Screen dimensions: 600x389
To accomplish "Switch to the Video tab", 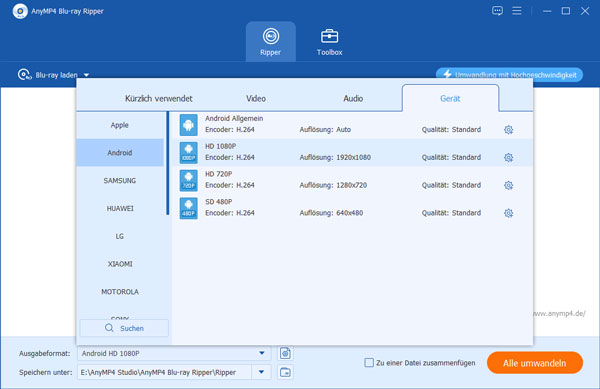I will pos(256,99).
